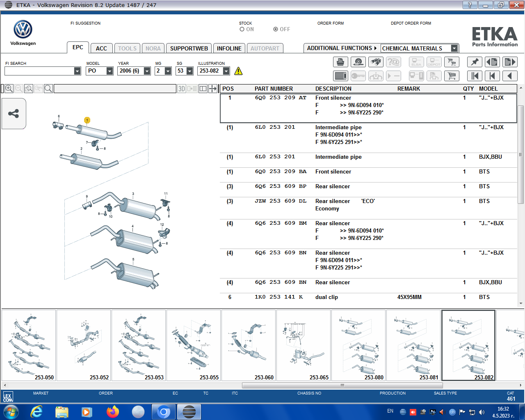
Task: Click the yellow warning triangle icon
Action: 238,71
